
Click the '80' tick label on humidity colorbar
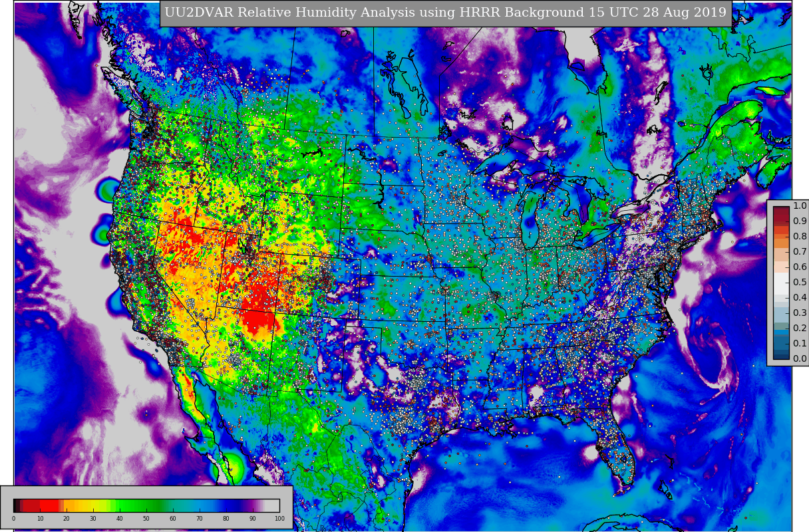pyautogui.click(x=226, y=518)
